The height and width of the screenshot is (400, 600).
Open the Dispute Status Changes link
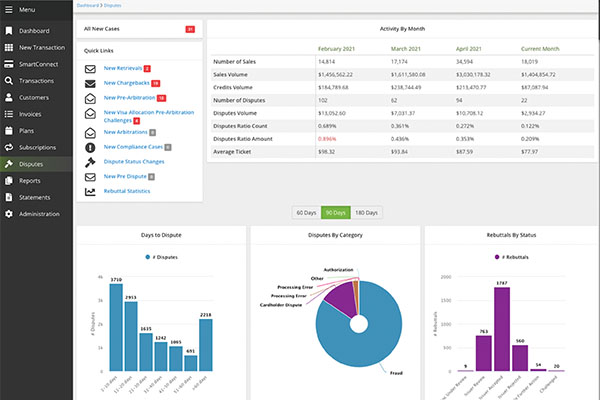[134, 162]
